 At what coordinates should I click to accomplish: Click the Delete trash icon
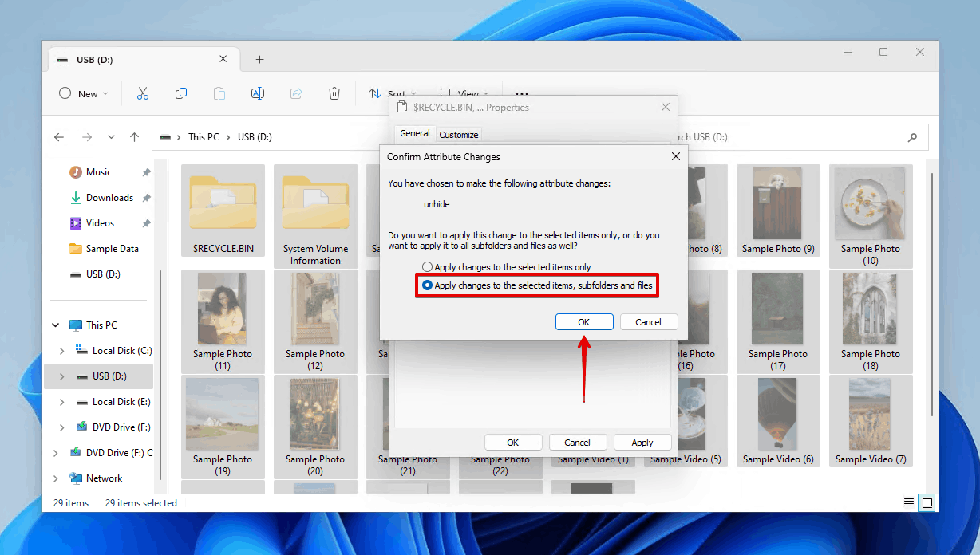334,93
